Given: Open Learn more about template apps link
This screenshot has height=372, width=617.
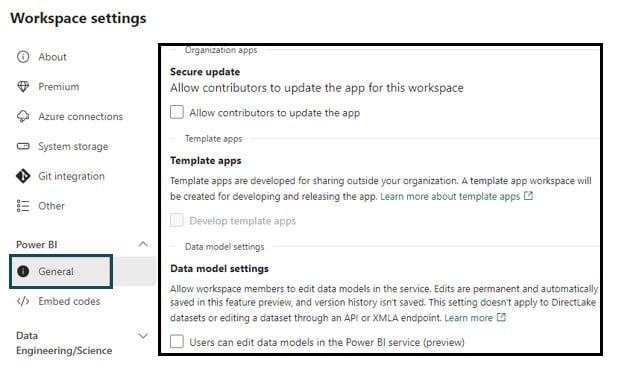Looking at the screenshot, I should point(450,196).
